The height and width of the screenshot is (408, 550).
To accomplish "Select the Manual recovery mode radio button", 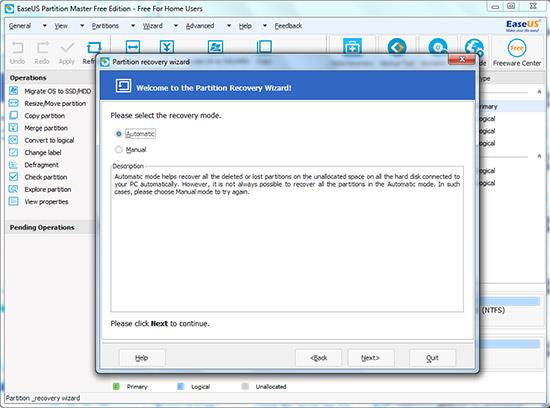I will click(x=119, y=149).
